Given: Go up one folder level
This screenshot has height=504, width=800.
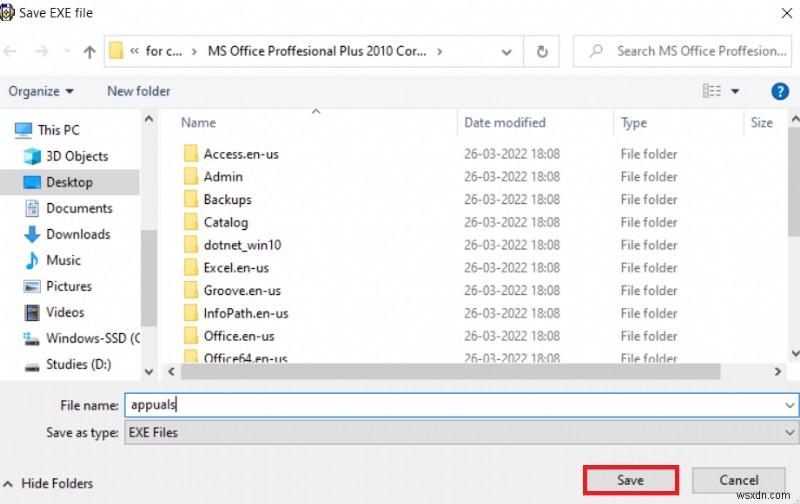Looking at the screenshot, I should pos(90,51).
